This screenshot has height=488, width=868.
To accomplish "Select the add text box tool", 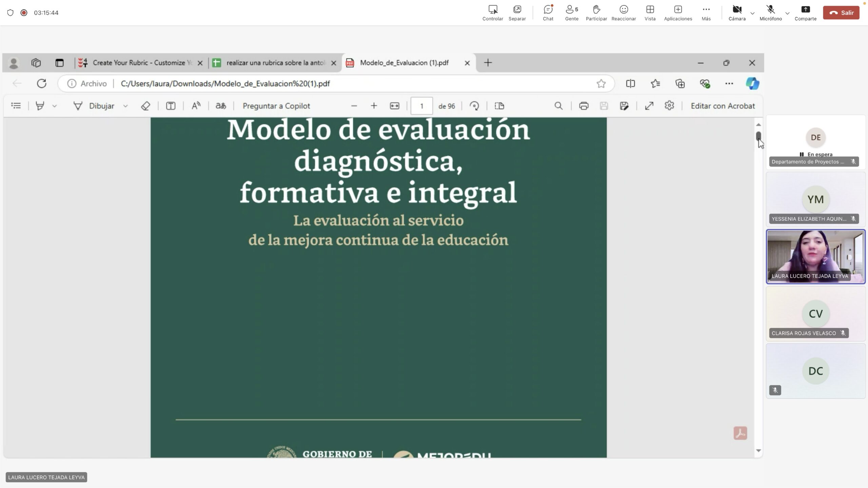I will tap(171, 106).
